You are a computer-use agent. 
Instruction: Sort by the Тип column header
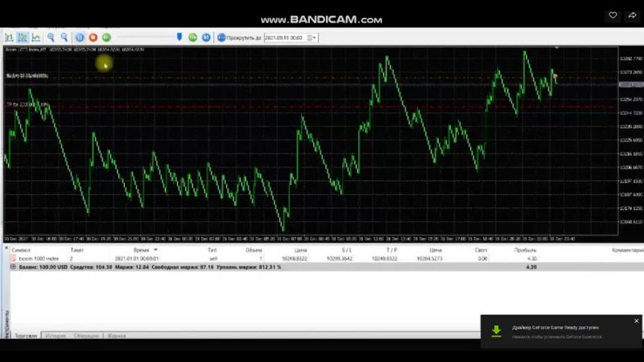point(212,250)
